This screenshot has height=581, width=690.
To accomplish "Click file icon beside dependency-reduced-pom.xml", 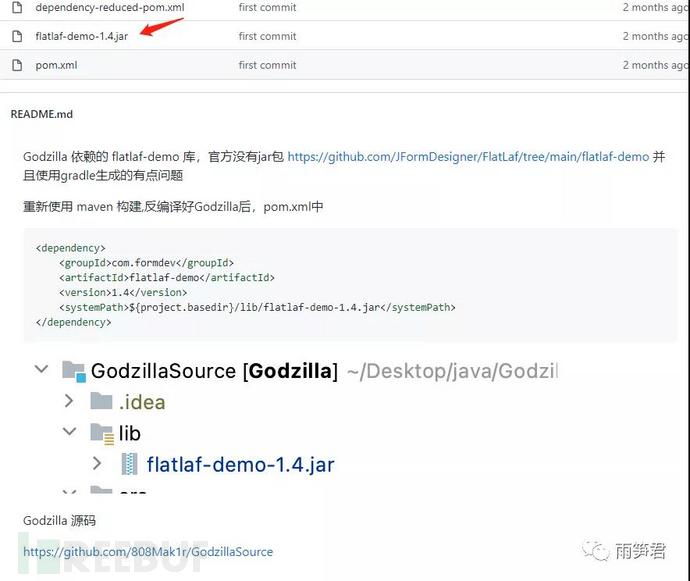I will coord(17,7).
